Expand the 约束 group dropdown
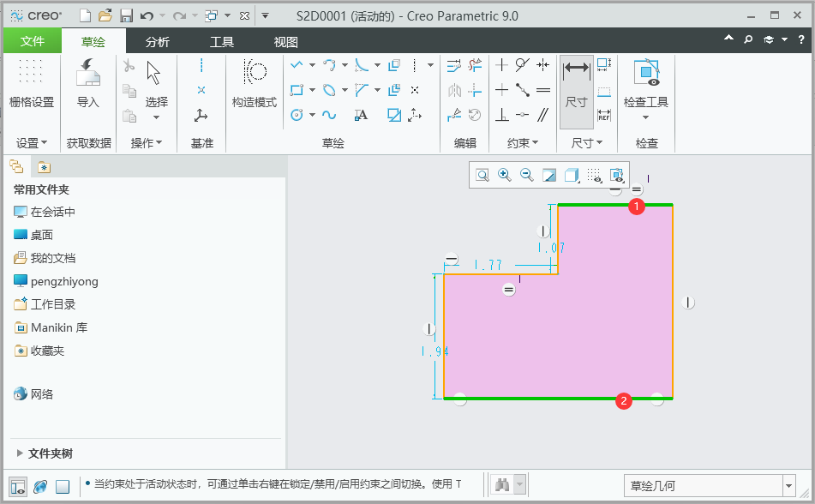Viewport: 815px width, 504px height. tap(523, 143)
